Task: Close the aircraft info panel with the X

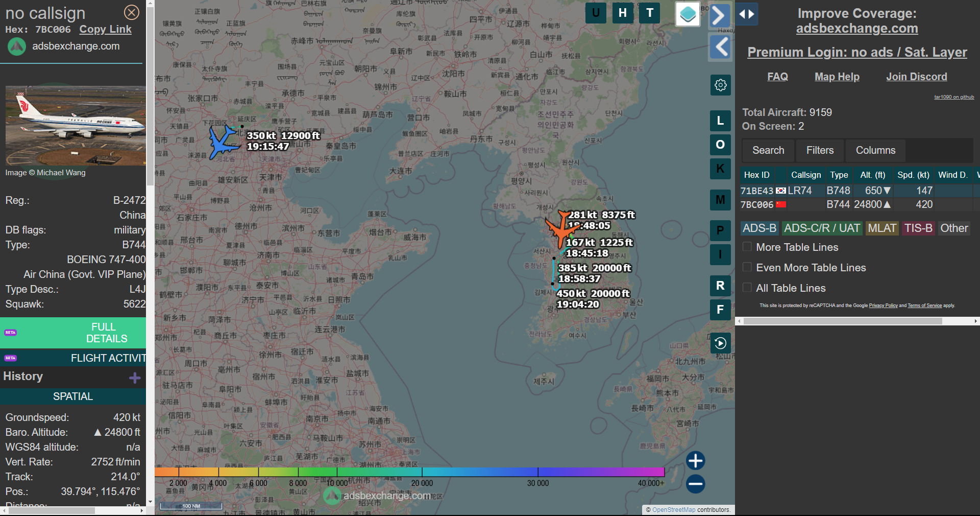Action: (x=132, y=12)
